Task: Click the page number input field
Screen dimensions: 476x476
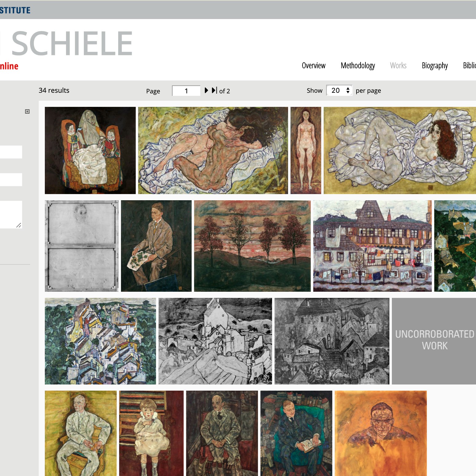Action: (x=186, y=91)
